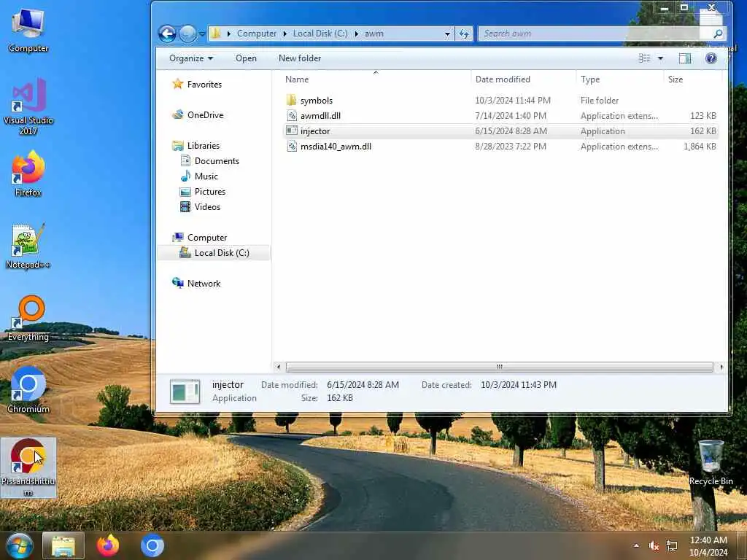747x560 pixels.
Task: Click the injector thumbnail in details pane
Action: point(185,392)
